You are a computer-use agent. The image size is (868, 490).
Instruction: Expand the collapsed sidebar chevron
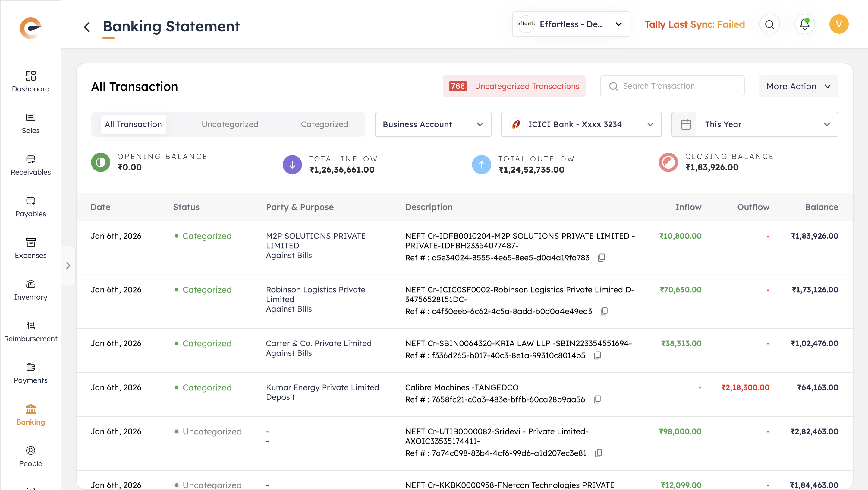pos(68,266)
